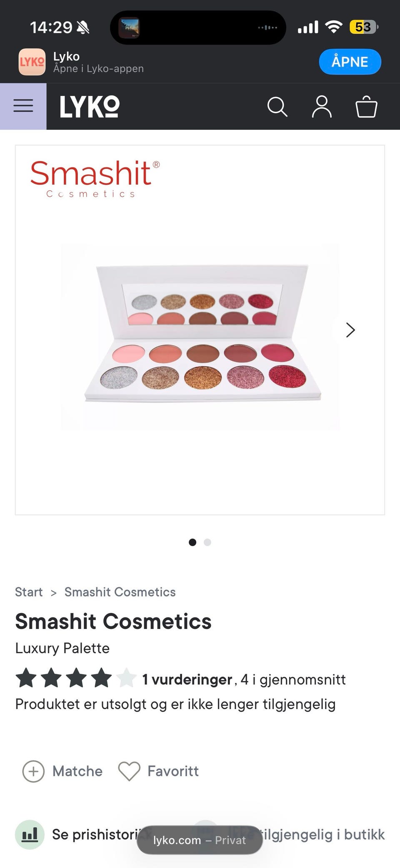Open the Smashit Cosmetics breadcrumb

point(120,592)
